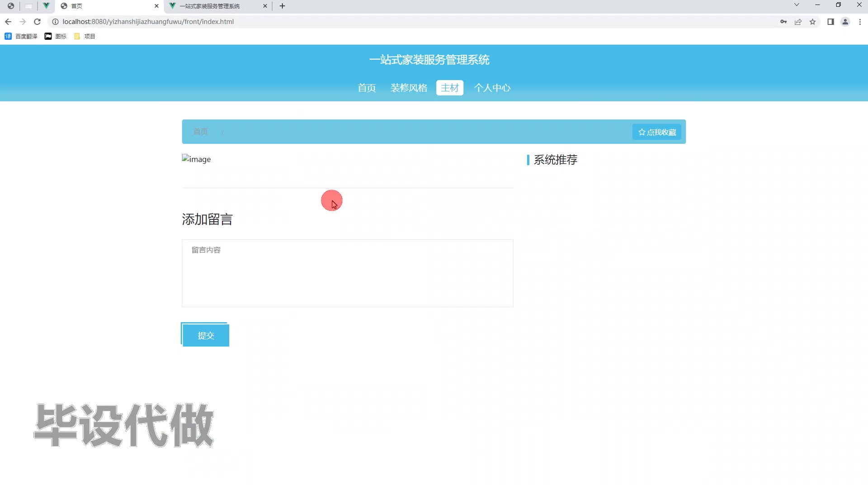This screenshot has width=868, height=485.
Task: Open a new browser tab
Action: click(283, 6)
